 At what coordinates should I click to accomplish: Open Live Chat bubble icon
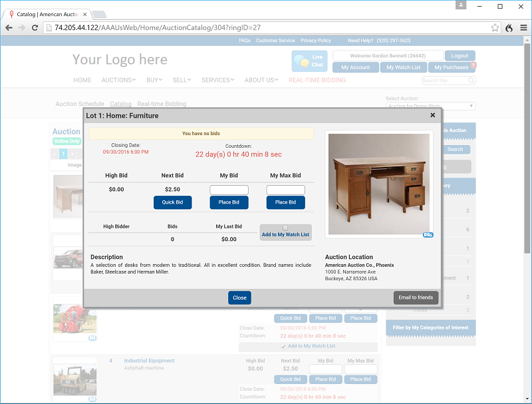[309, 61]
